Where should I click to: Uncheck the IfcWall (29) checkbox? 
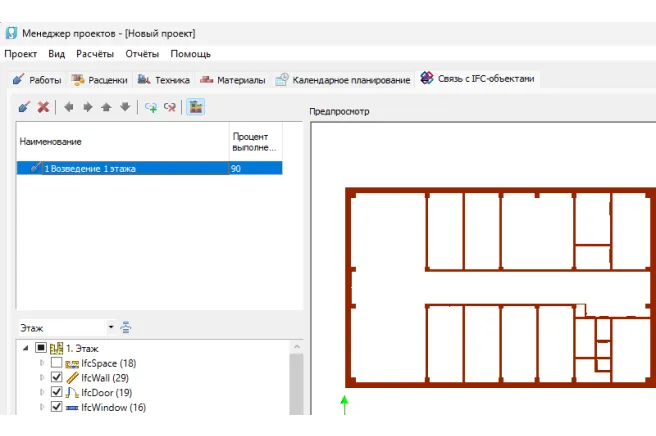coord(57,378)
